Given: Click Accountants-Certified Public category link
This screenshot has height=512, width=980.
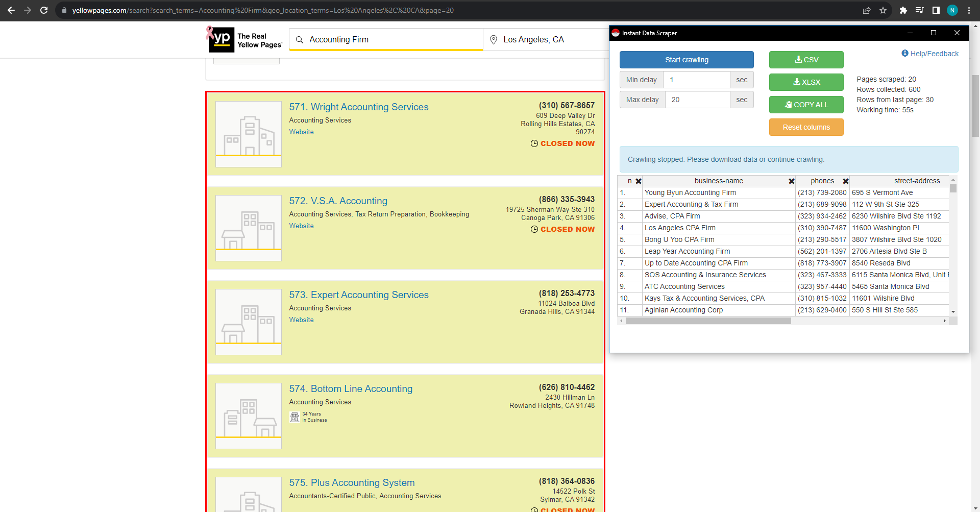Looking at the screenshot, I should tap(332, 496).
